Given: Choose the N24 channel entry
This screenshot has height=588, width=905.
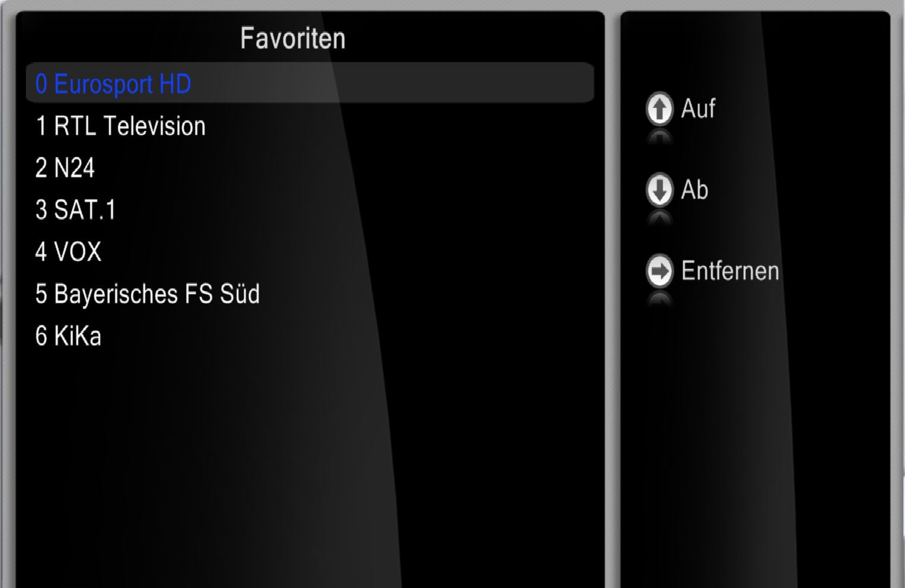Looking at the screenshot, I should [310, 168].
